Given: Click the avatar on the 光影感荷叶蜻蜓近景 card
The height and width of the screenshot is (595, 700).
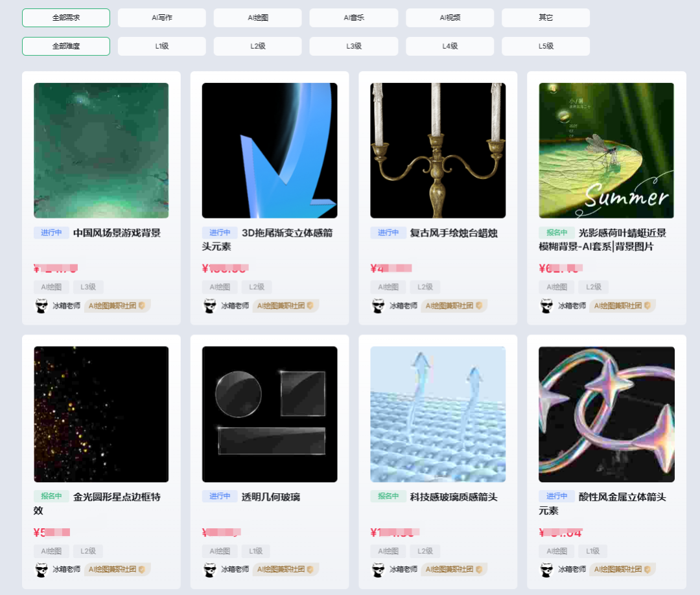Looking at the screenshot, I should [547, 306].
